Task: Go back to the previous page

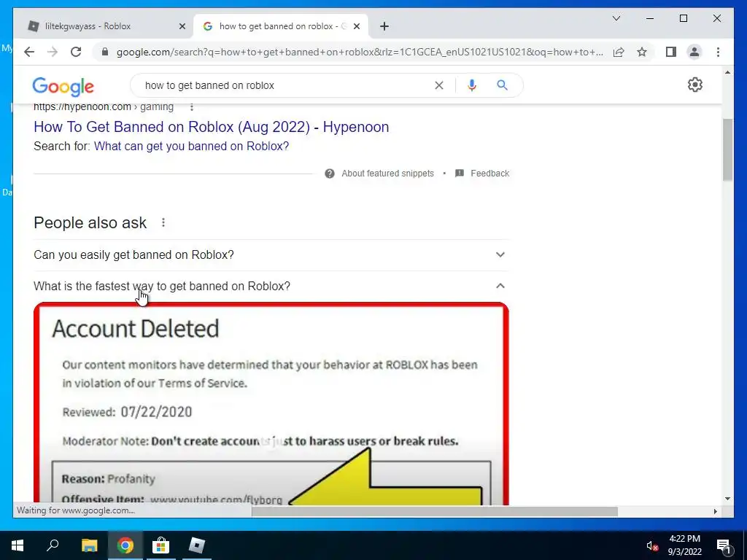Action: coord(29,52)
